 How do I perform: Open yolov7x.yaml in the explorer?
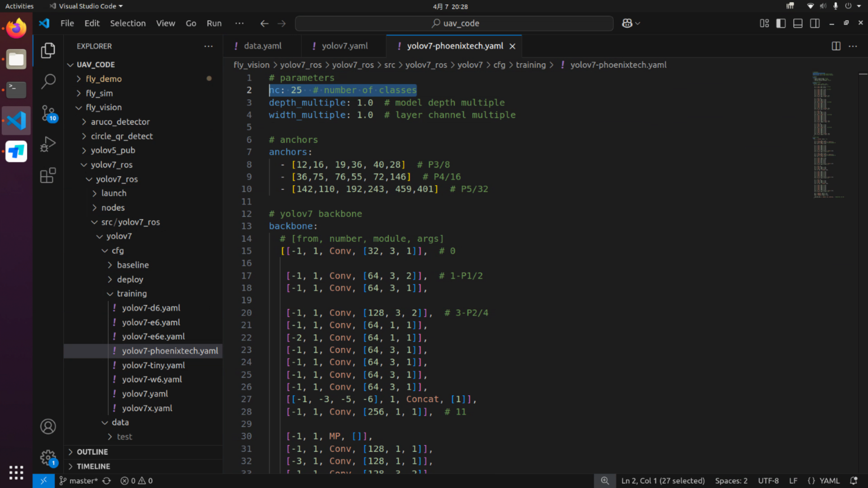coord(147,408)
